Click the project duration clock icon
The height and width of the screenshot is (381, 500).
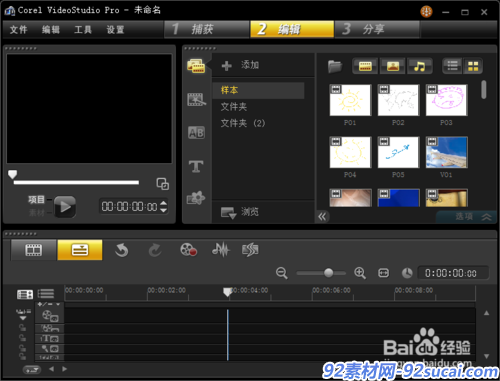pyautogui.click(x=407, y=273)
